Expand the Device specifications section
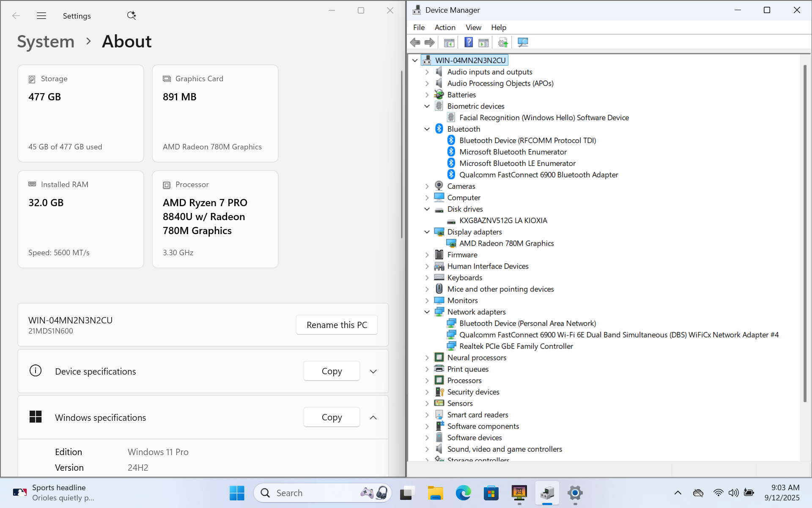Viewport: 812px width, 508px height. coord(373,371)
